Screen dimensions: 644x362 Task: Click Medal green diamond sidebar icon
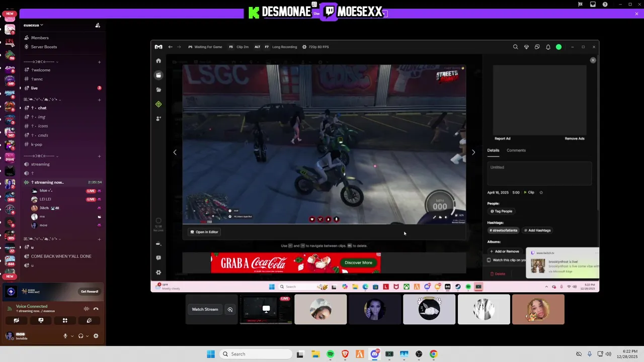point(158,104)
